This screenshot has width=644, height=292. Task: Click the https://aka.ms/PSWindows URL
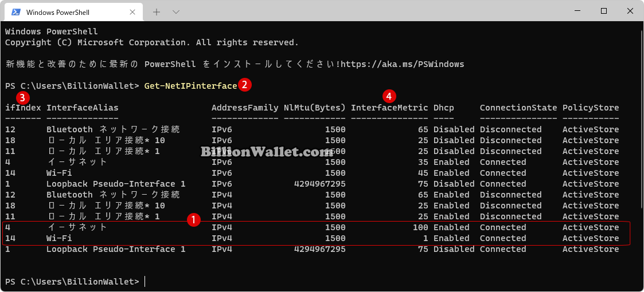pyautogui.click(x=403, y=64)
